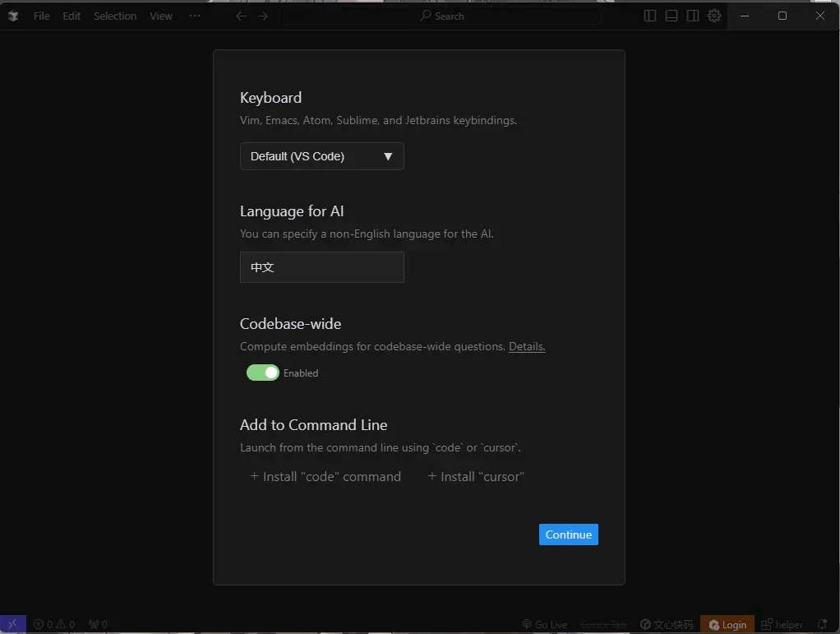Go back with the left arrow
Screen dimensions: 840x634
click(241, 16)
